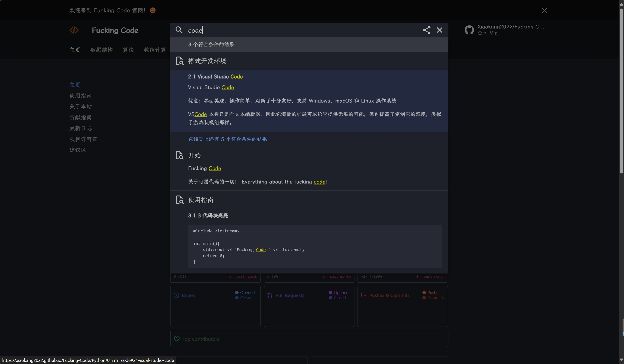Open 建议区 in the left sidebar

pos(77,150)
